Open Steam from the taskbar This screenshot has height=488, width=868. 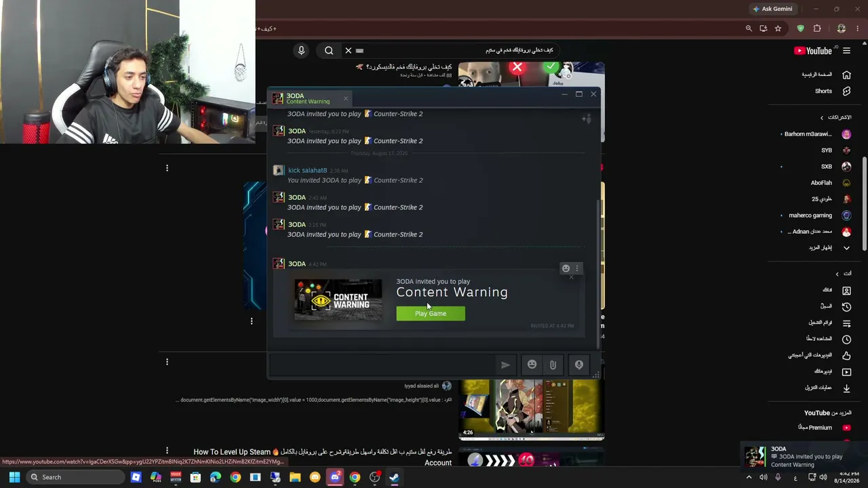[394, 477]
